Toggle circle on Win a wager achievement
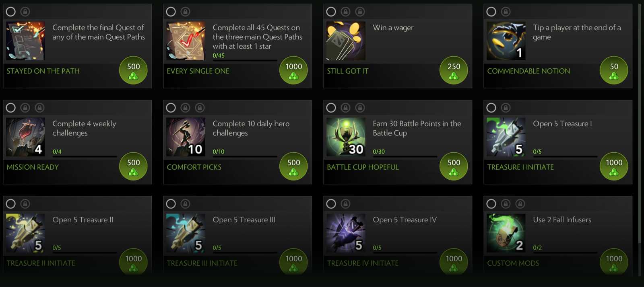 [x=331, y=12]
